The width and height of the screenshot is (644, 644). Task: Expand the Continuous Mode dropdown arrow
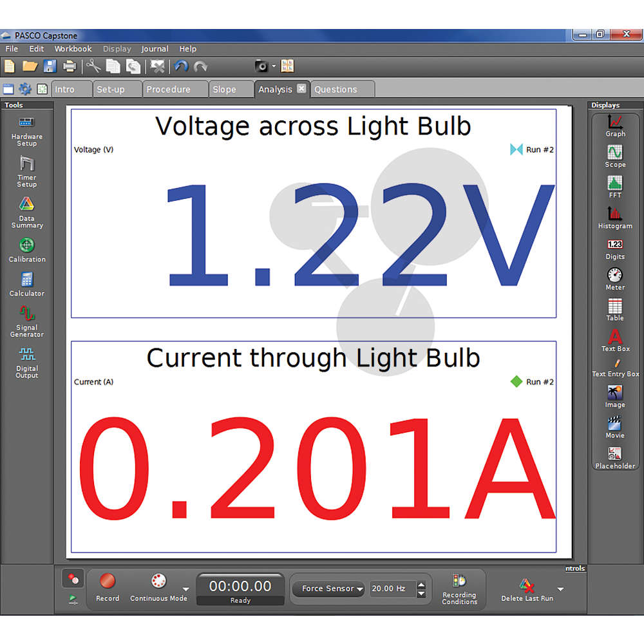185,589
